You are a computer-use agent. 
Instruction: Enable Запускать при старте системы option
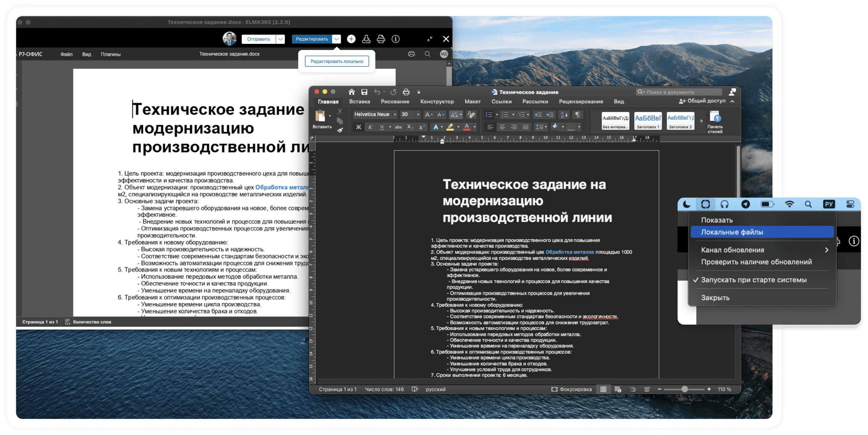pyautogui.click(x=754, y=279)
